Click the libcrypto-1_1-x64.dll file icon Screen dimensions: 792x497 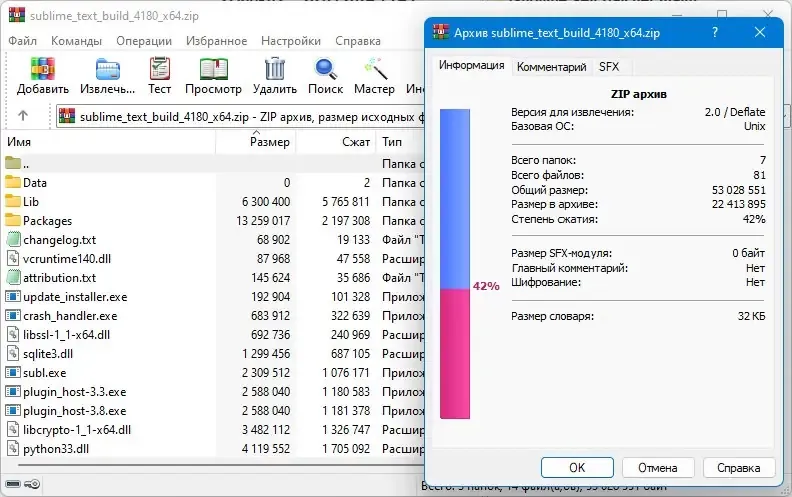(13, 430)
